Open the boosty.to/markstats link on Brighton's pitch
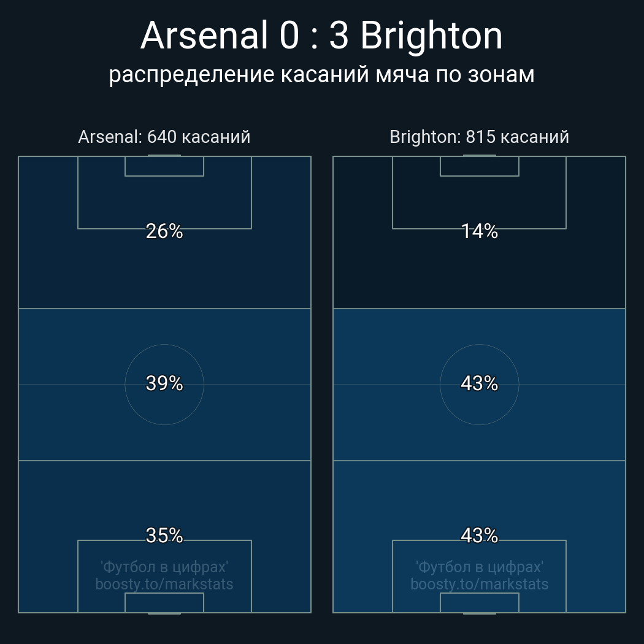This screenshot has height=644, width=644. point(479,584)
